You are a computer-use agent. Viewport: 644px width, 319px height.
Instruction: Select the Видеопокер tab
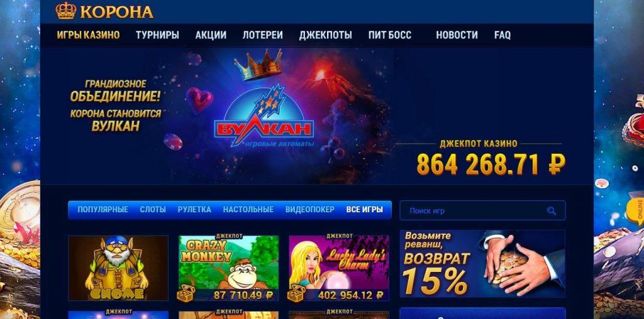pos(309,210)
